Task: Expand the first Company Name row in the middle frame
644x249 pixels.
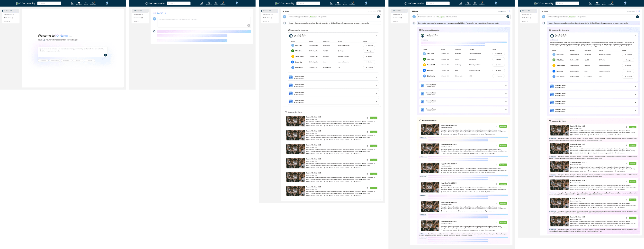Action: coord(376,77)
